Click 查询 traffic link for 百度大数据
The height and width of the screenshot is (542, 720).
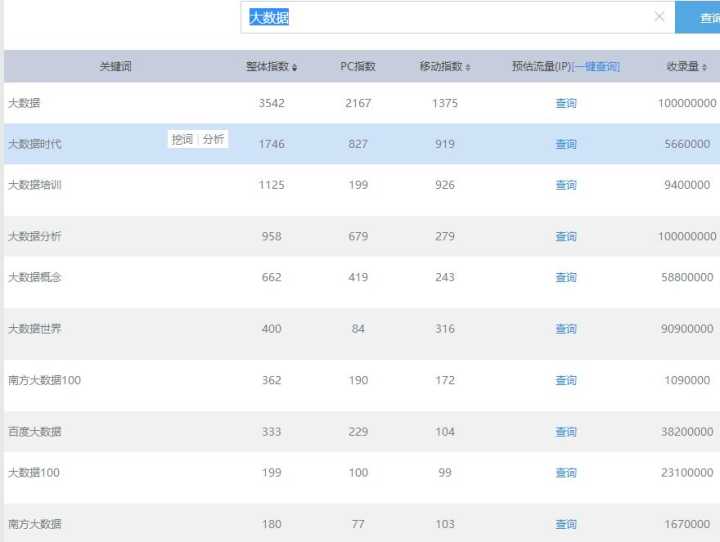coord(566,432)
